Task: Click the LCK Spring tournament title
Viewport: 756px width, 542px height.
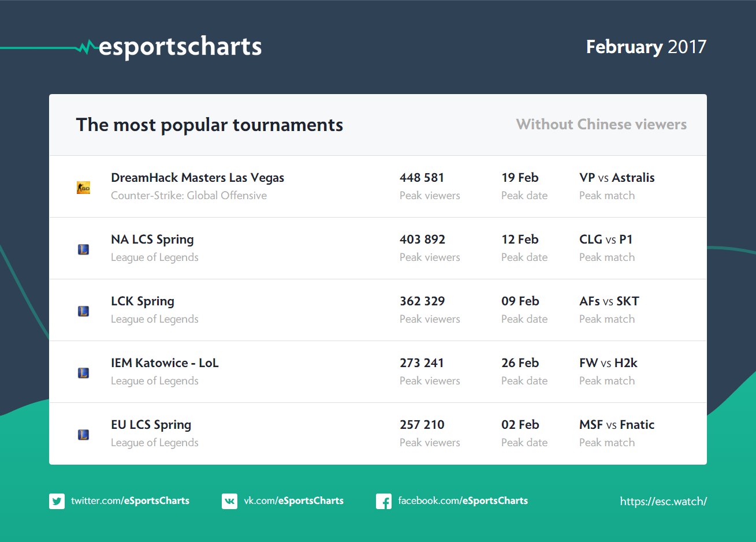Action: point(143,301)
